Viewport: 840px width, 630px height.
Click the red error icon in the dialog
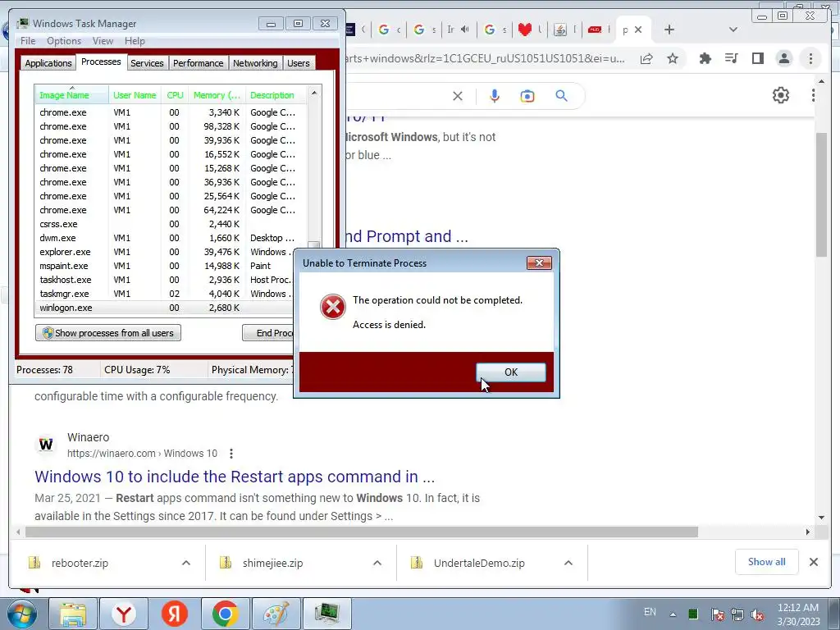click(333, 307)
